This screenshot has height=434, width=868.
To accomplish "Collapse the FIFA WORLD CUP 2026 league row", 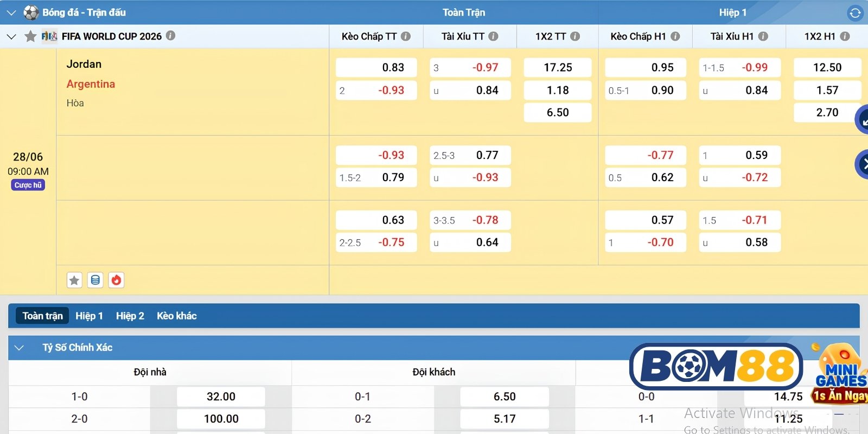I will tap(11, 37).
